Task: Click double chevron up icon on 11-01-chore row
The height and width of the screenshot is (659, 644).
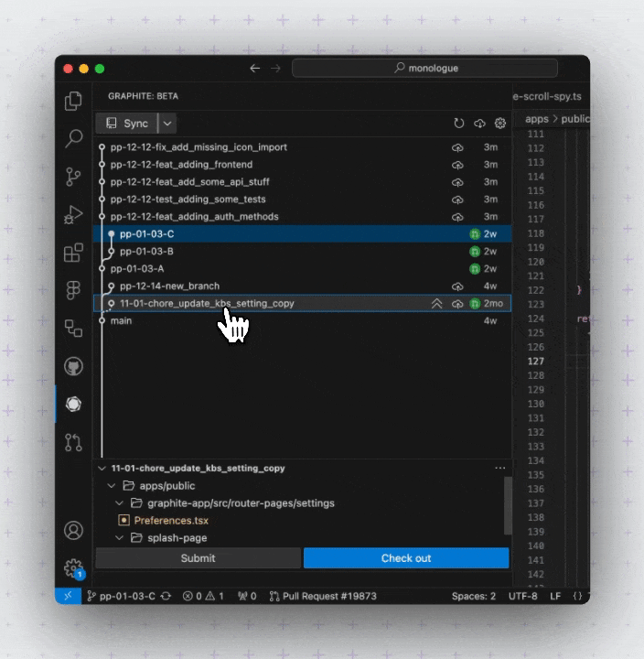Action: pos(437,304)
